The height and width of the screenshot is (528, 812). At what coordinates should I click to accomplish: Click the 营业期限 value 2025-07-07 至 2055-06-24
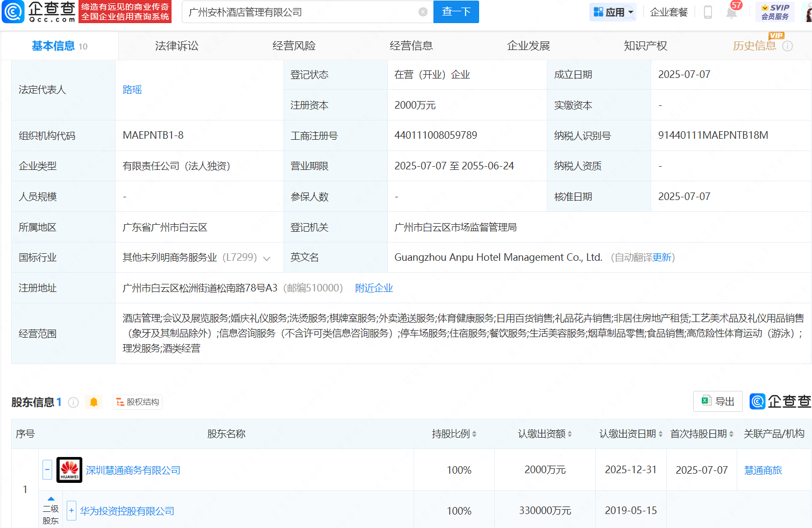pyautogui.click(x=454, y=166)
